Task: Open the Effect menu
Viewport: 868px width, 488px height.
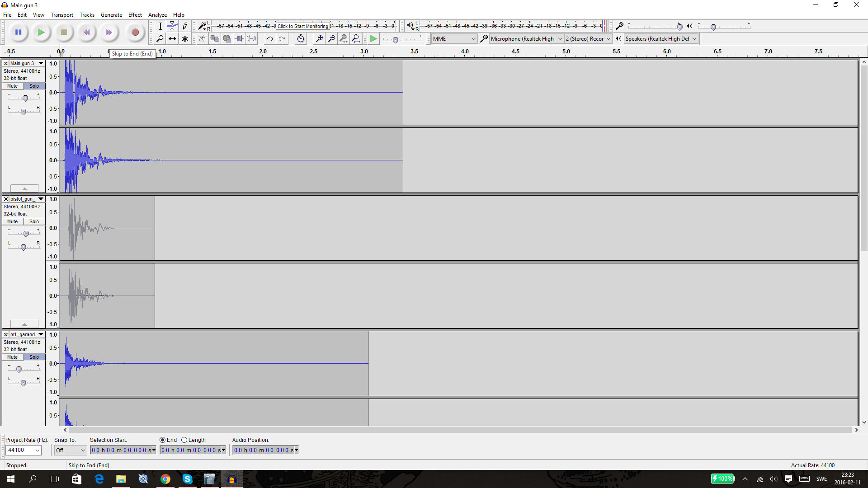Action: pyautogui.click(x=135, y=15)
